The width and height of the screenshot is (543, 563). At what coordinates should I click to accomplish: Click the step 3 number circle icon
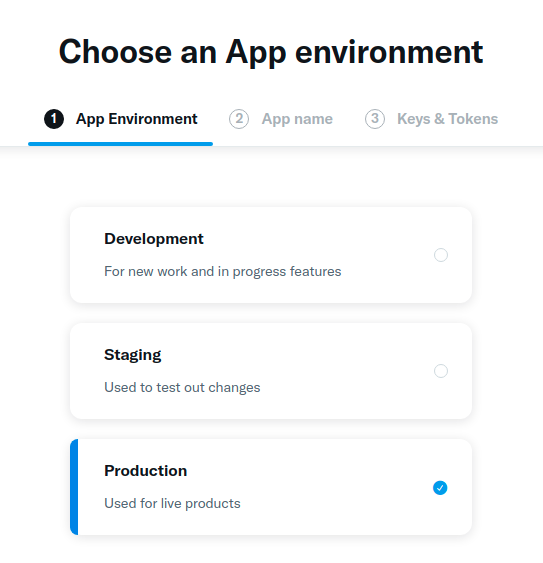click(x=375, y=119)
